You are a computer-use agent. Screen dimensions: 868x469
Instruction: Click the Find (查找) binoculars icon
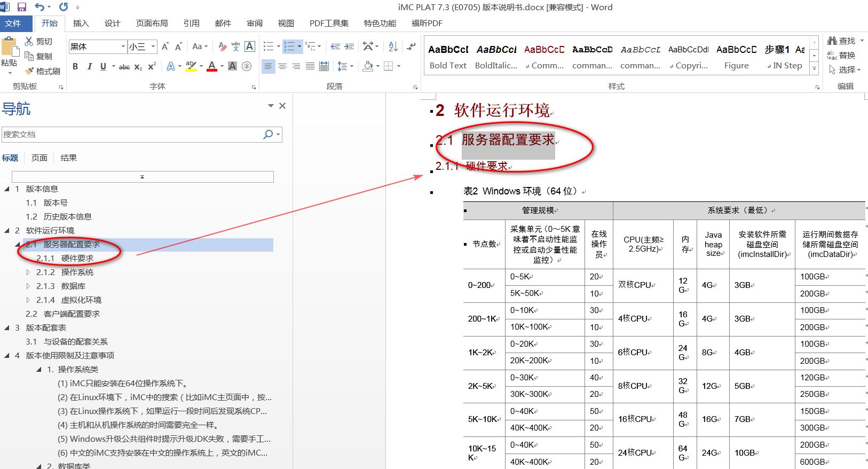pos(832,41)
